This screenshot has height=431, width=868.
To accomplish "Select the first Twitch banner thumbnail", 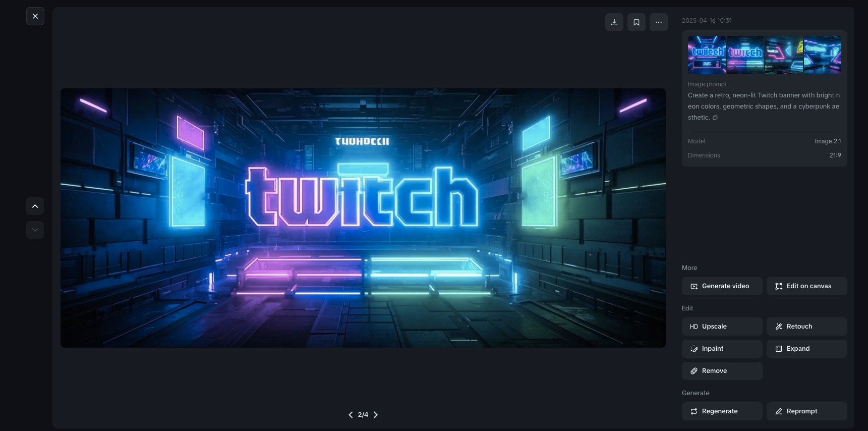I will tap(707, 55).
